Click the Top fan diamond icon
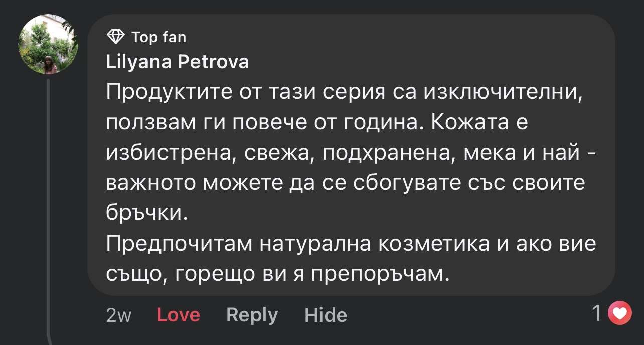Screen dimensions: 644x345 click(116, 37)
